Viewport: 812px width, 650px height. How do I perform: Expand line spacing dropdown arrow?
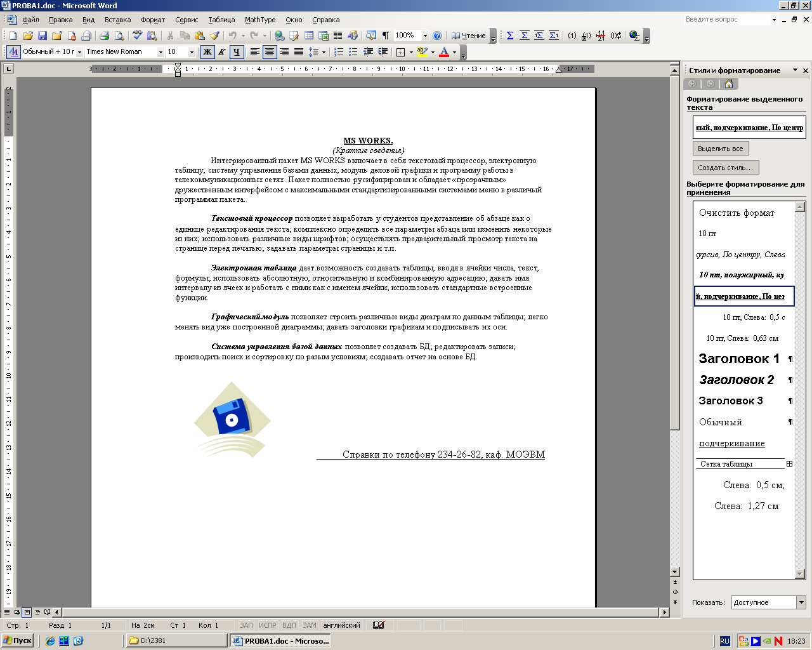[x=324, y=52]
